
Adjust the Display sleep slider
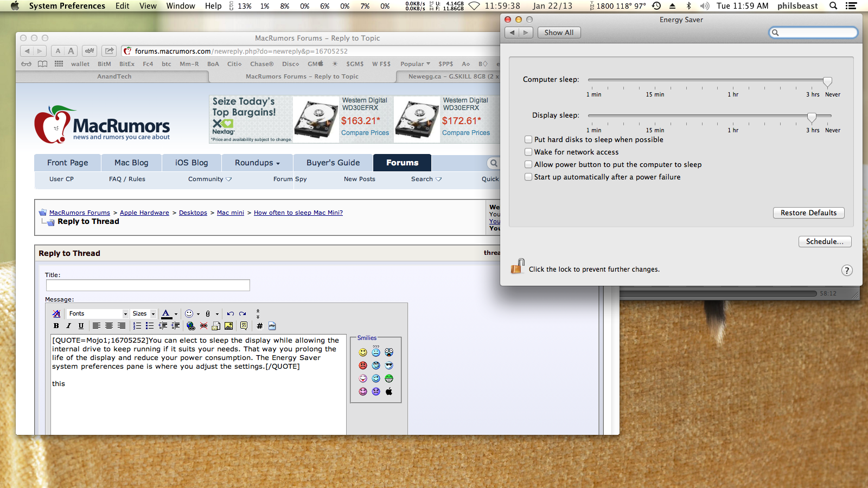pos(812,117)
